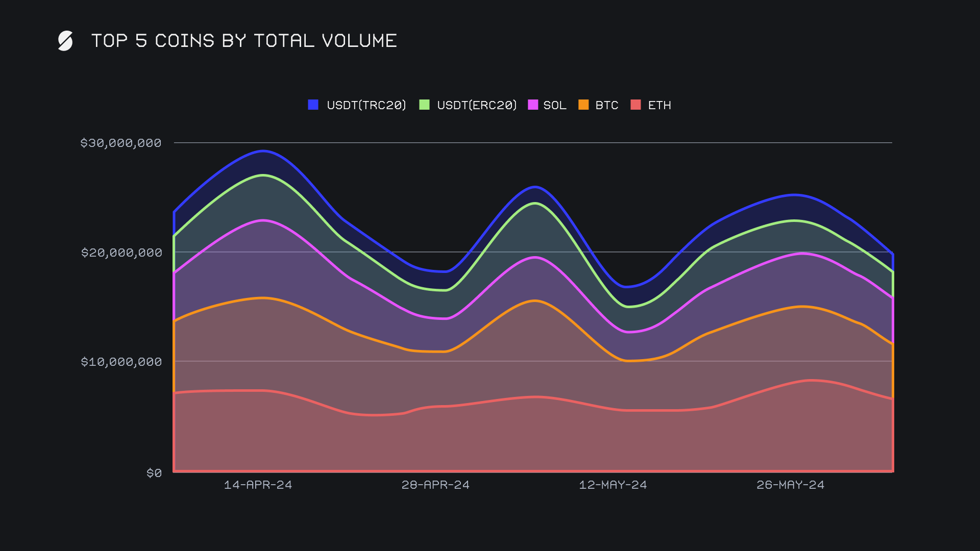Click the blue USDT(TRC20) legend swatch
The height and width of the screenshot is (551, 980).
click(313, 105)
